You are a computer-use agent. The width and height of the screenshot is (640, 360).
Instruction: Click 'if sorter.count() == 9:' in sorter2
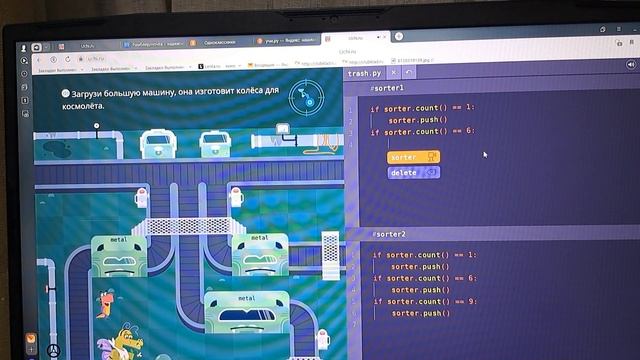point(425,302)
